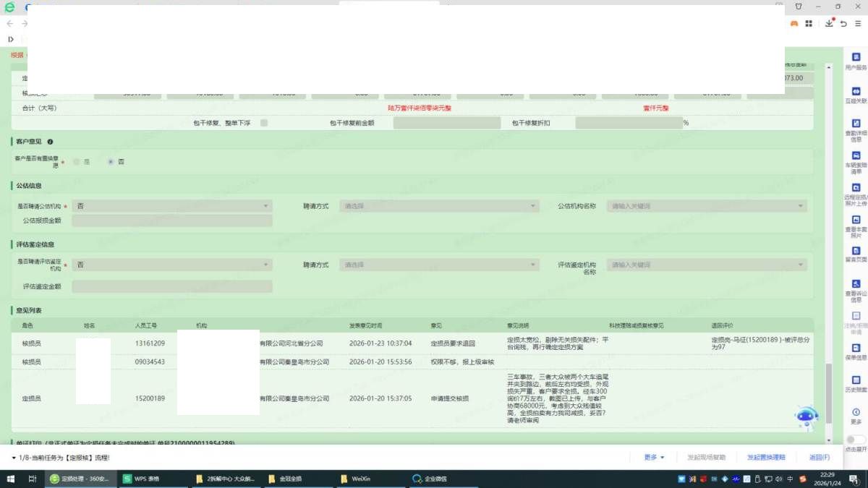
Task: Expand the 是否聘请评估鉴定机构 dropdown
Action: point(171,265)
